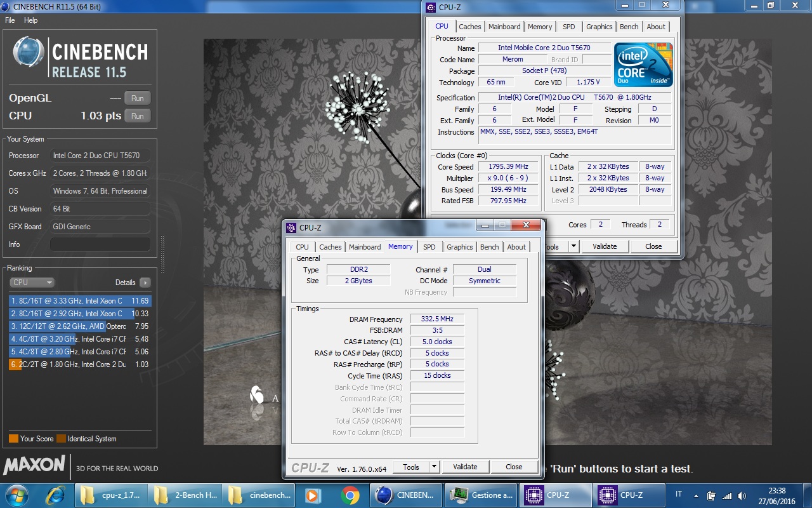
Task: Click the Memory CPU-Z window title icon
Action: point(291,227)
